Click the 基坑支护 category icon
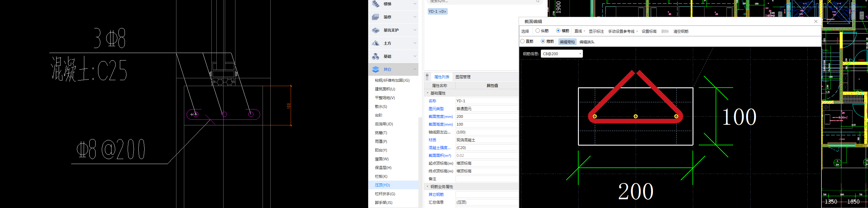This screenshot has height=208, width=868. (x=376, y=30)
